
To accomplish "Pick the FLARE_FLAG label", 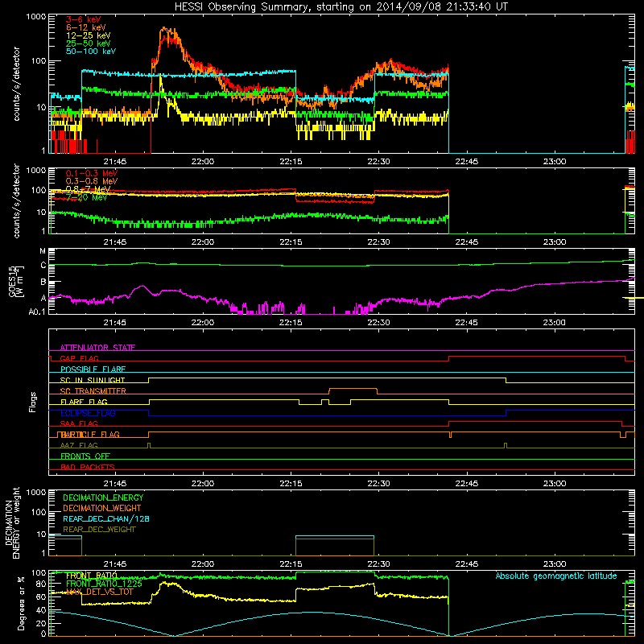I will click(x=84, y=402).
